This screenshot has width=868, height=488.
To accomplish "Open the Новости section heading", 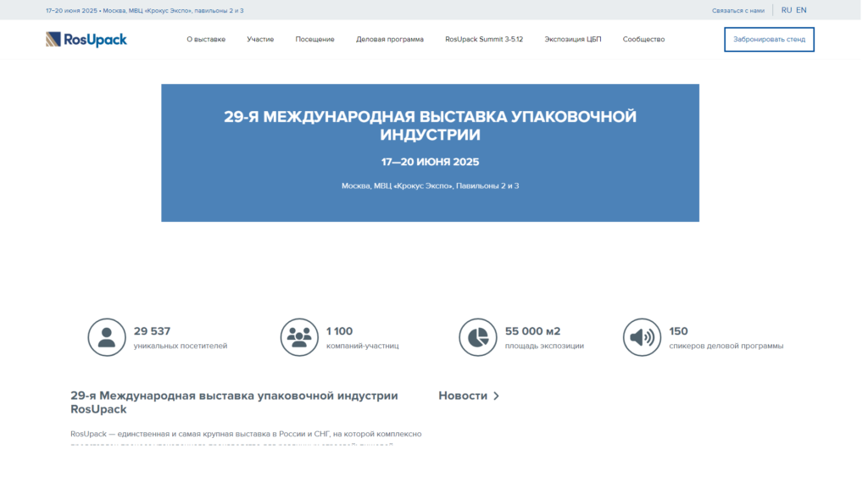I will (463, 396).
